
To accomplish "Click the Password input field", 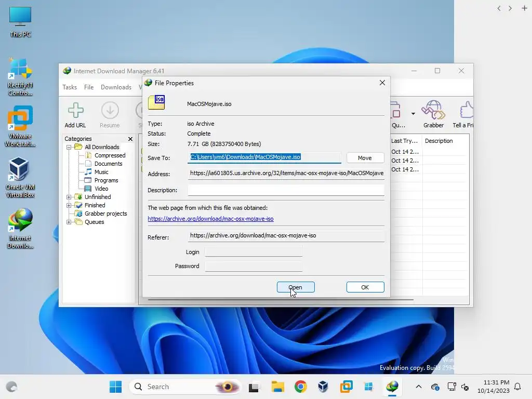I will coord(254,266).
